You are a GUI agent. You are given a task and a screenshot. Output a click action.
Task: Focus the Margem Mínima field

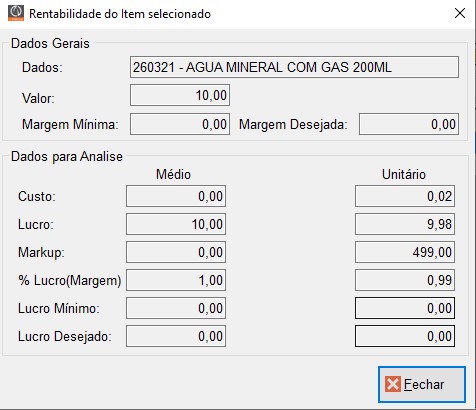click(x=180, y=124)
